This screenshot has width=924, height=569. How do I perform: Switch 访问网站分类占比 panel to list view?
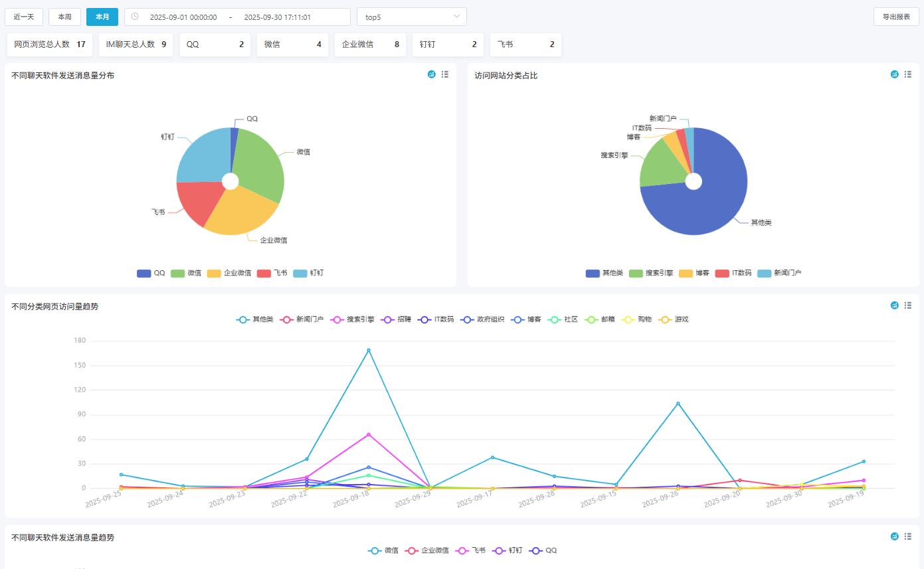coord(908,74)
